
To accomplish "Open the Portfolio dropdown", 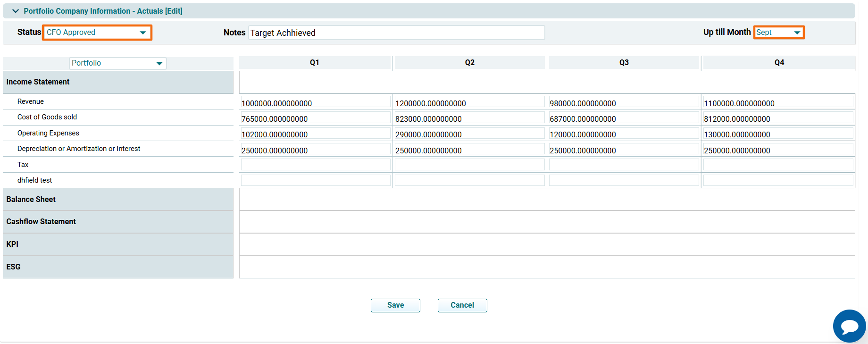I will tap(117, 63).
